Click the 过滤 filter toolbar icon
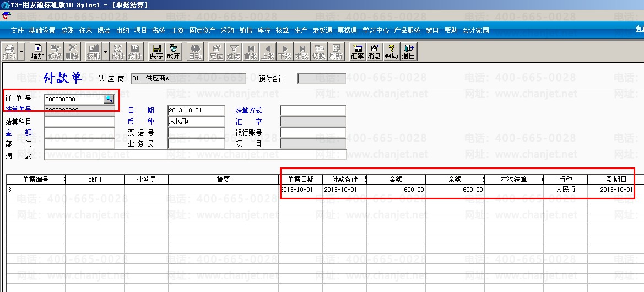Image resolution: width=644 pixels, height=292 pixels. (x=233, y=52)
